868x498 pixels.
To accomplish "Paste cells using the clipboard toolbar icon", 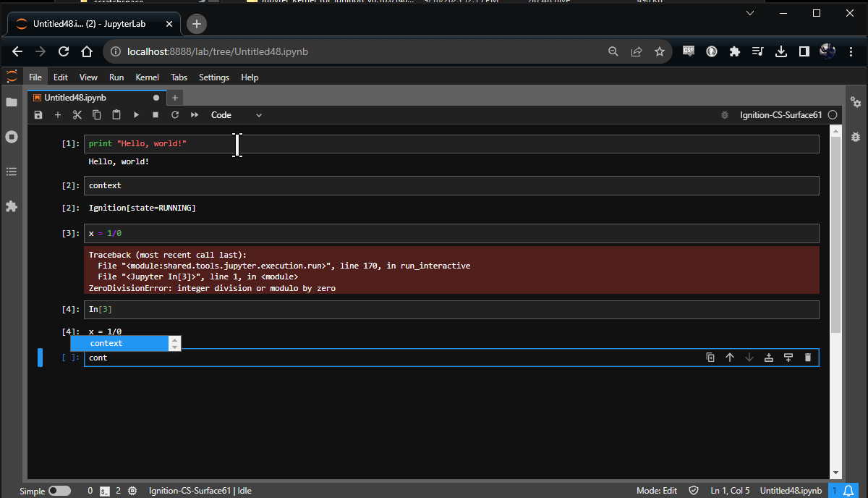I will click(116, 115).
